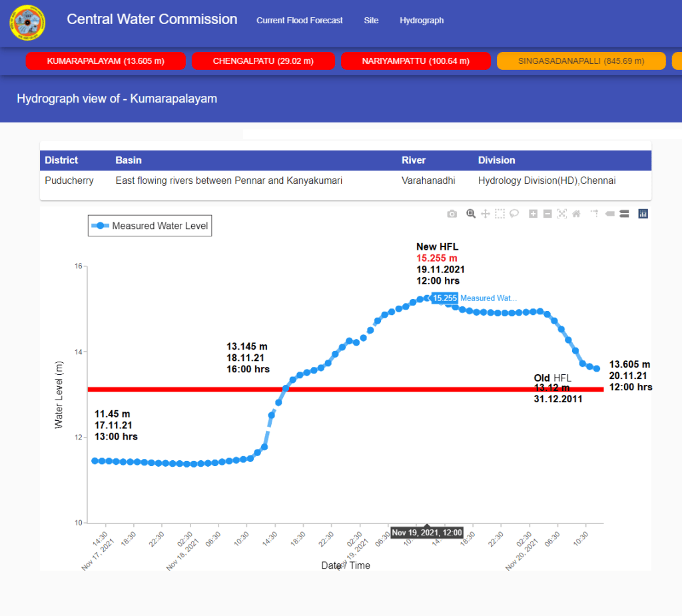Select the Zoom magnifier tool
682x616 pixels.
point(471,214)
